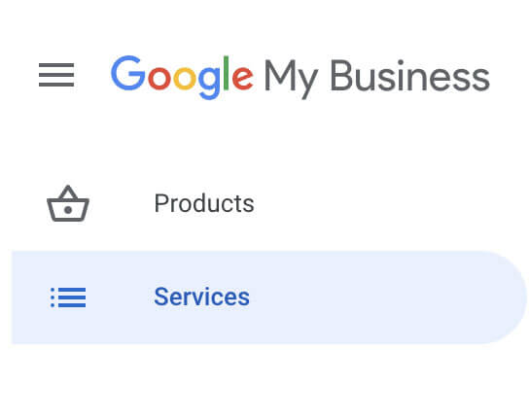Image resolution: width=529 pixels, height=420 pixels.
Task: Open the hamburger navigation menu
Action: click(x=56, y=75)
